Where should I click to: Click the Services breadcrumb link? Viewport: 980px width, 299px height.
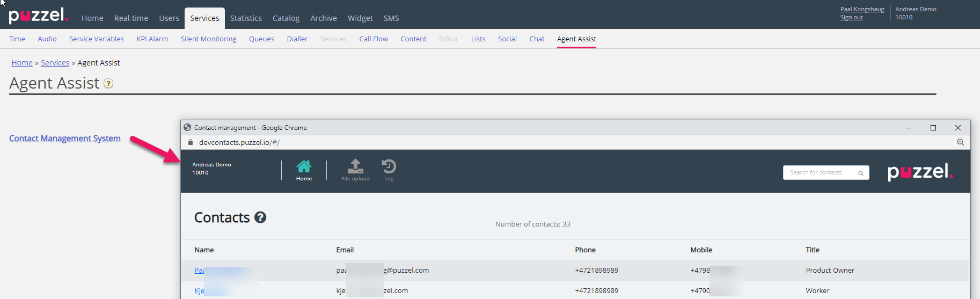tap(55, 63)
